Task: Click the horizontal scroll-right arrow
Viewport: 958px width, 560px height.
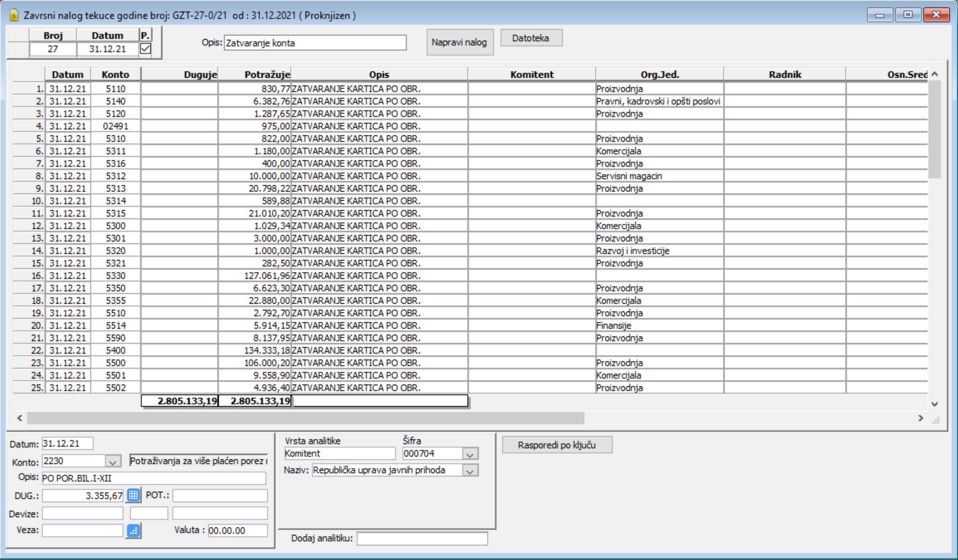Action: click(921, 418)
